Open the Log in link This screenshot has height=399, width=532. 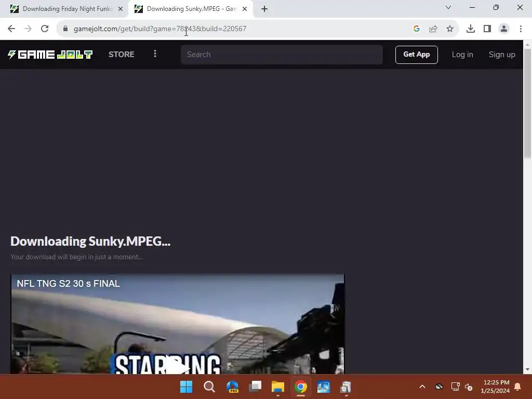click(462, 55)
